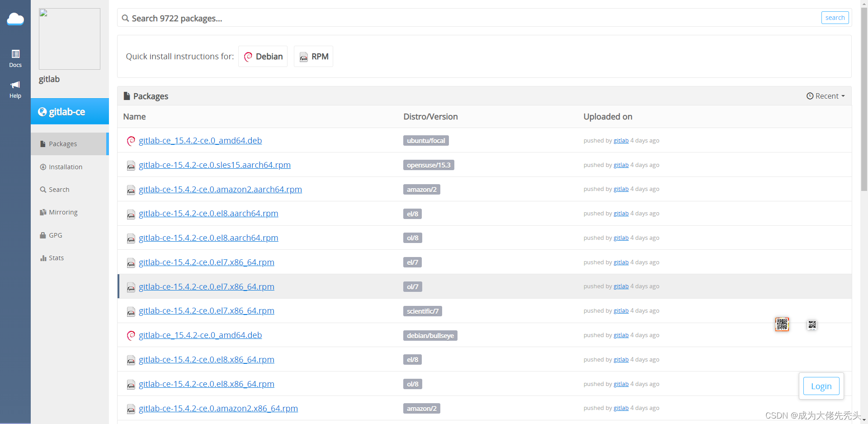Viewport: 868px width, 424px height.
Task: Open el8.x86_64.rpm link in el/8 row
Action: click(207, 360)
